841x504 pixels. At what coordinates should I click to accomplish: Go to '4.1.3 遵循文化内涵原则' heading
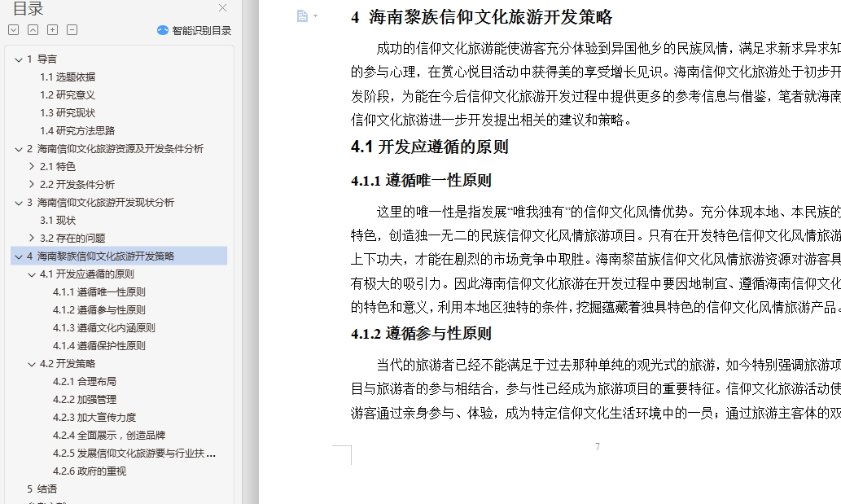104,327
